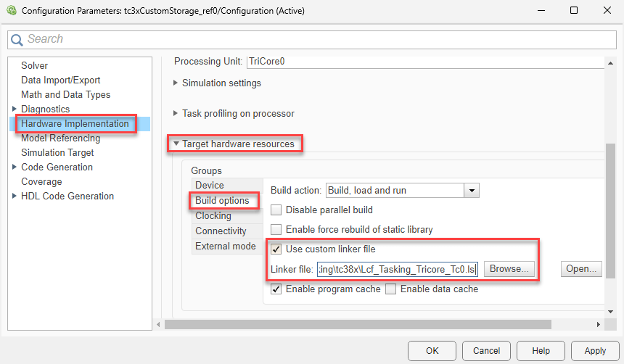
Task: Click the horizontal scrollbar right arrow
Action: click(x=599, y=324)
